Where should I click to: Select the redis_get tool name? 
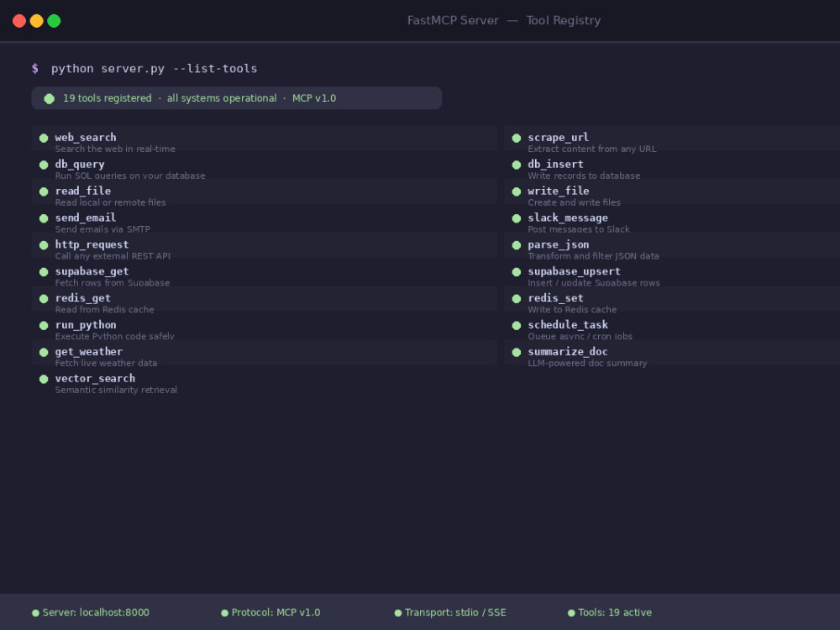point(83,298)
